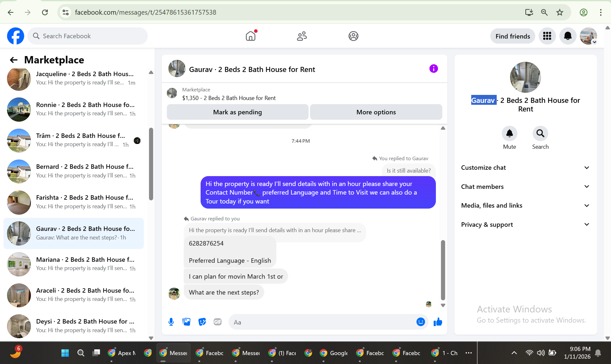Open the browser zoom magnifier icon

[x=544, y=12]
